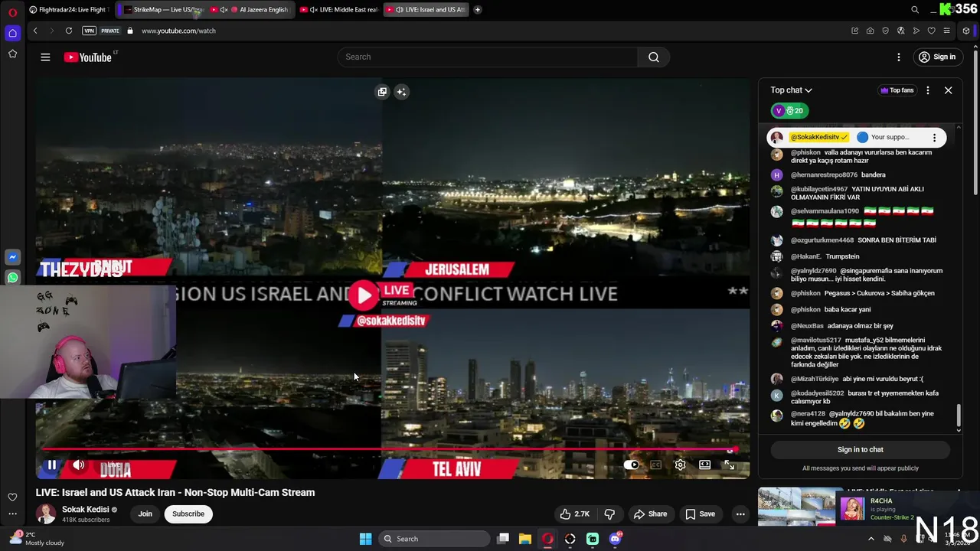980x551 pixels.
Task: Toggle the autoplay switch in player
Action: tap(631, 465)
